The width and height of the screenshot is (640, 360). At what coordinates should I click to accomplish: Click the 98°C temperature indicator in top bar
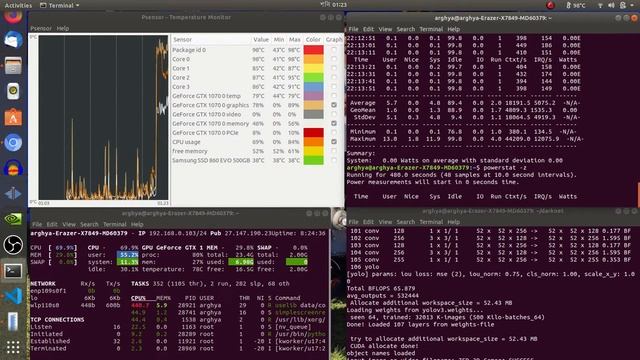click(576, 5)
